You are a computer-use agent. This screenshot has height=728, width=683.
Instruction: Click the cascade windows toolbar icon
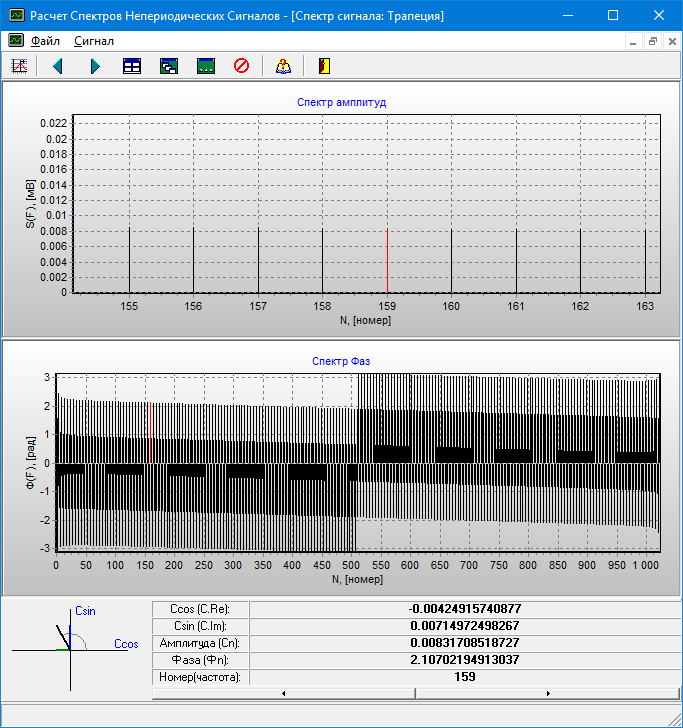click(x=169, y=66)
